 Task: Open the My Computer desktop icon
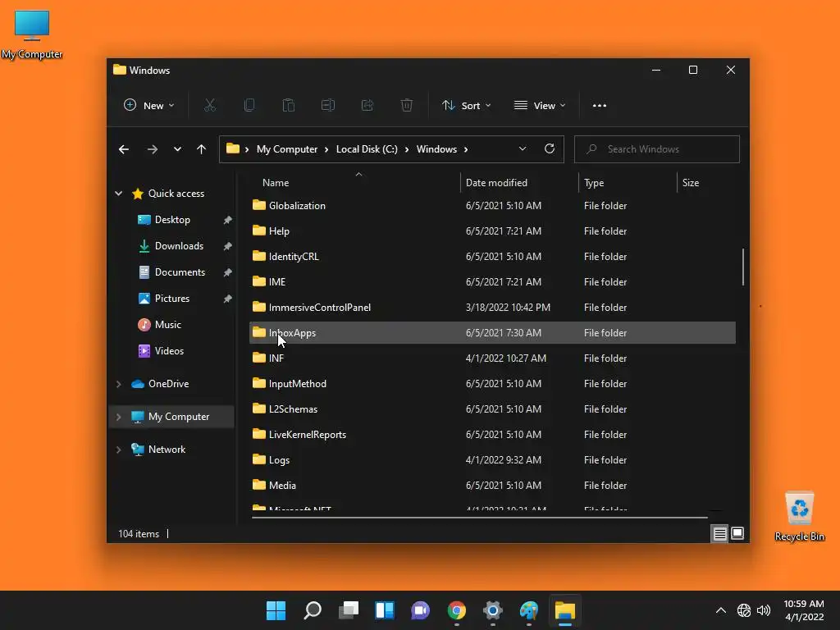pyautogui.click(x=32, y=34)
